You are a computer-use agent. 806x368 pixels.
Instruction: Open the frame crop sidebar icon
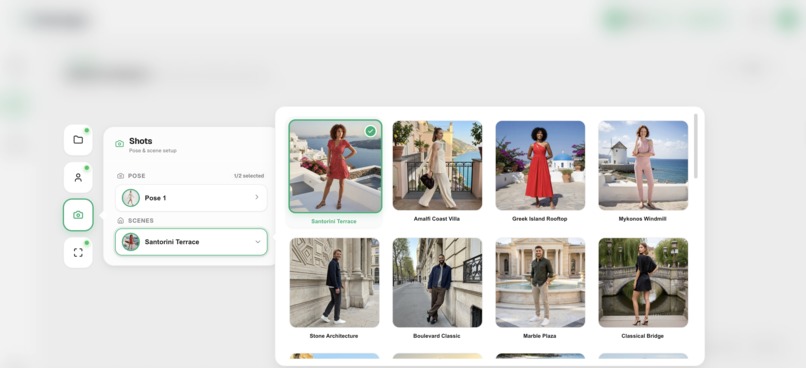[78, 252]
